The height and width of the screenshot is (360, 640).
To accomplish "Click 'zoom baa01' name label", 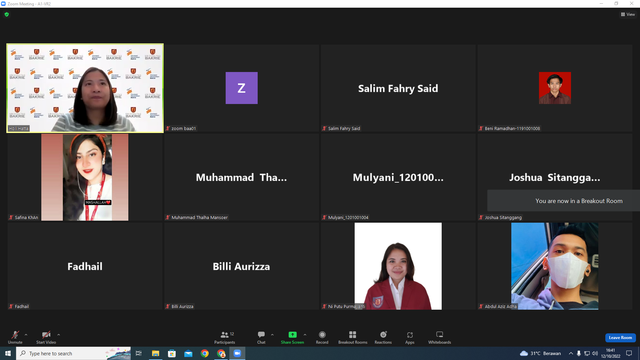I will coord(183,128).
